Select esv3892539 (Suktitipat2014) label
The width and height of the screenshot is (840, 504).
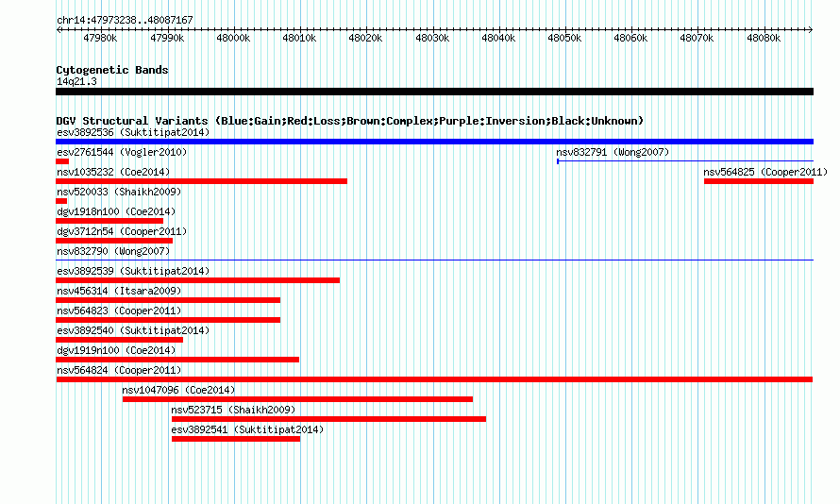(x=133, y=271)
